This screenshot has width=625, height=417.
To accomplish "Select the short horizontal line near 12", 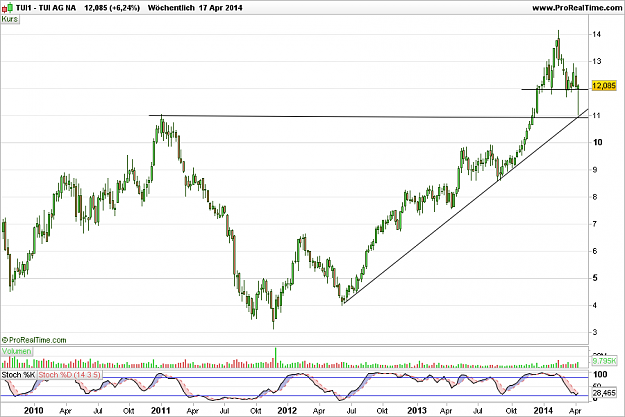I will coord(555,89).
